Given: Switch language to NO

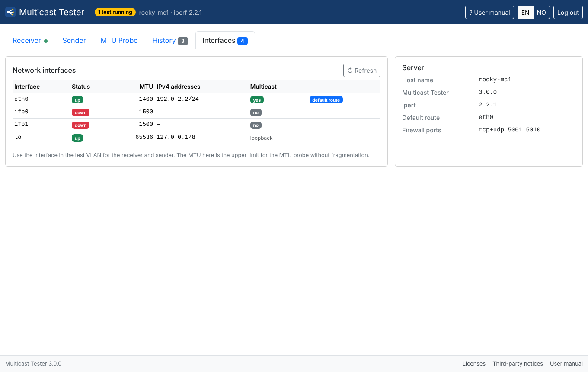Looking at the screenshot, I should [541, 13].
